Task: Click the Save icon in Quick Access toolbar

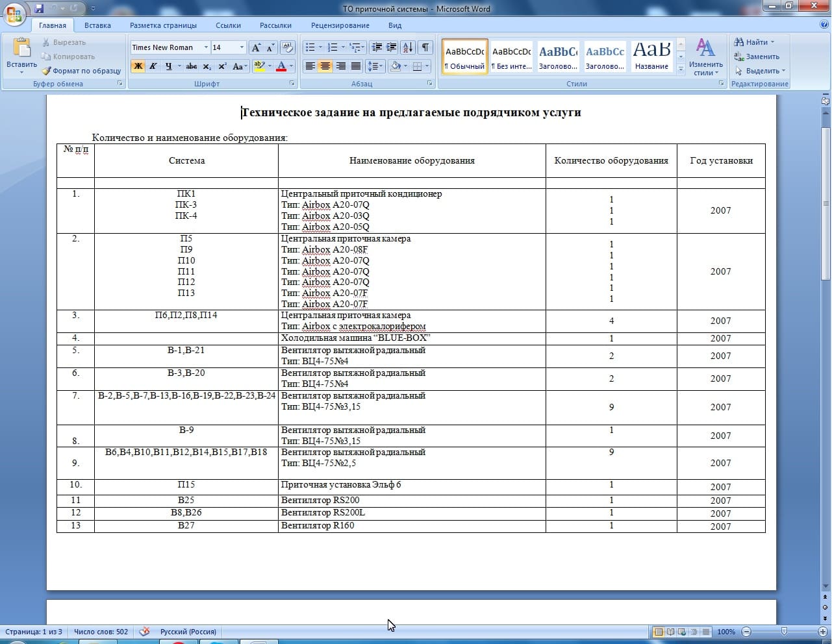Action: point(39,8)
